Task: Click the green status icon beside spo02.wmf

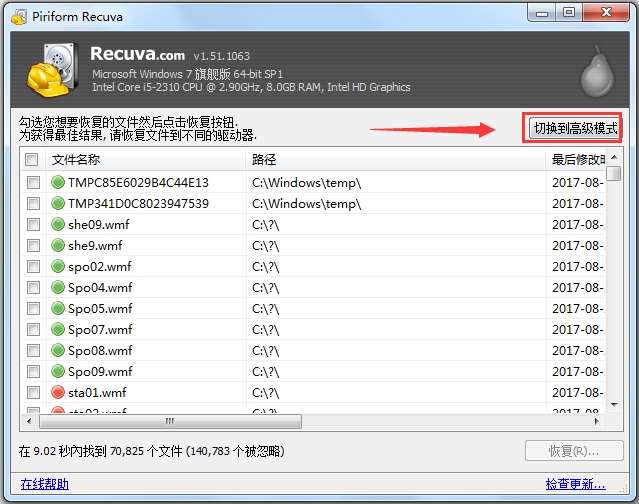Action: pyautogui.click(x=58, y=266)
